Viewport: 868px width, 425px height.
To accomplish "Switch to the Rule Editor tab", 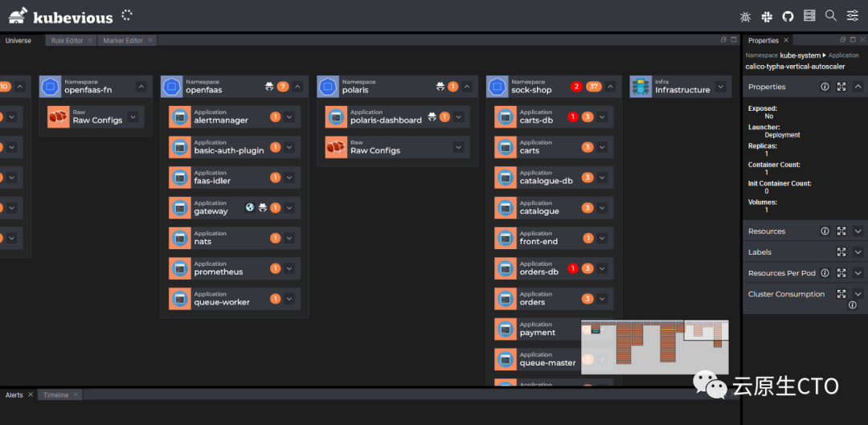I will pyautogui.click(x=67, y=40).
